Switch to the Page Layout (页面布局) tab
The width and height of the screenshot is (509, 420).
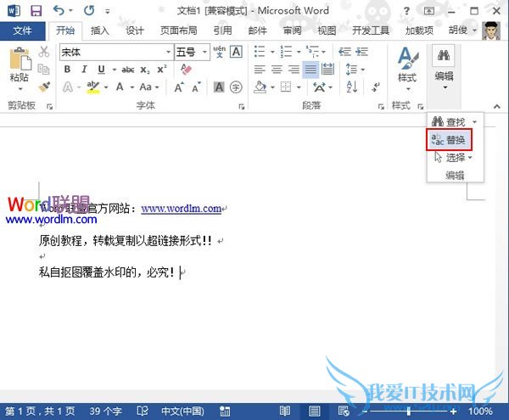click(x=179, y=31)
